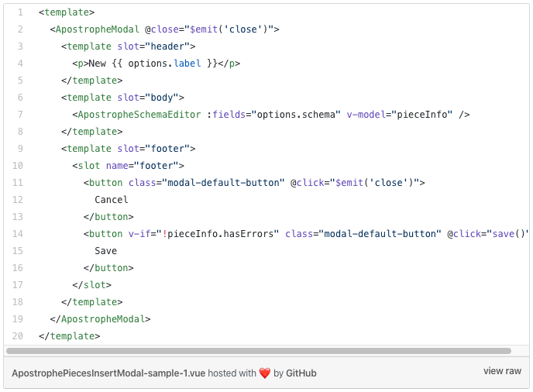Viewport: 533px width, 392px height.
Task: Select line number 1
Action: tap(20, 12)
